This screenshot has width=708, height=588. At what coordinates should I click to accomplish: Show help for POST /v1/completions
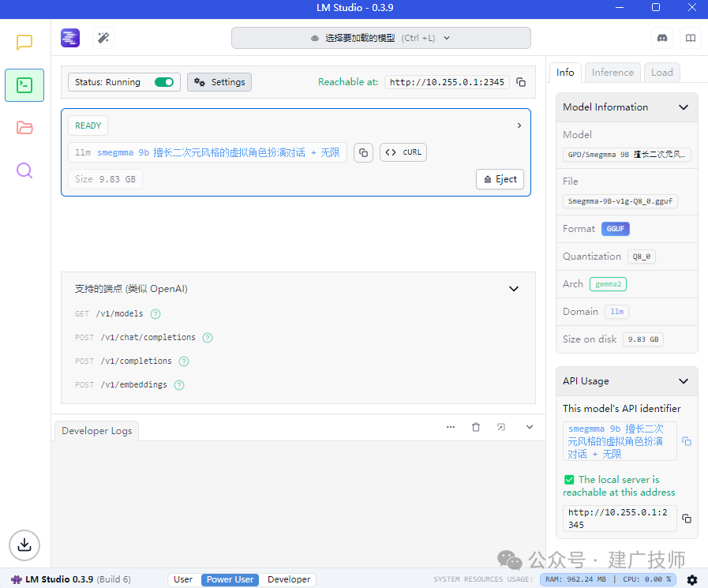(x=184, y=361)
